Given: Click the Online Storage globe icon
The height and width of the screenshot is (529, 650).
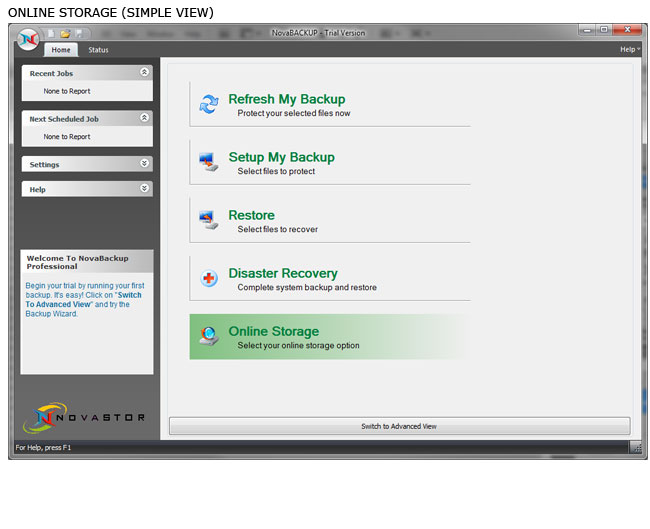Looking at the screenshot, I should pos(208,336).
